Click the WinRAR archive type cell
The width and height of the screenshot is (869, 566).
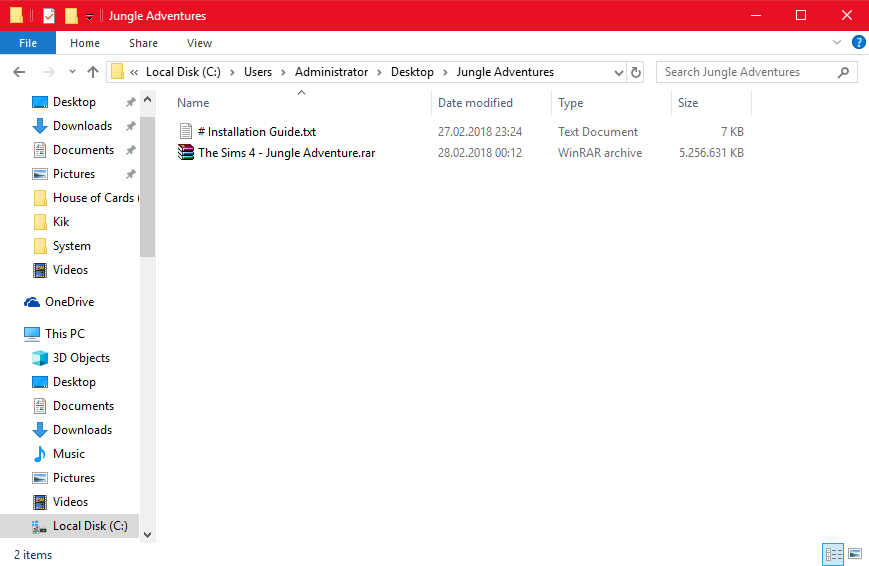[x=600, y=152]
